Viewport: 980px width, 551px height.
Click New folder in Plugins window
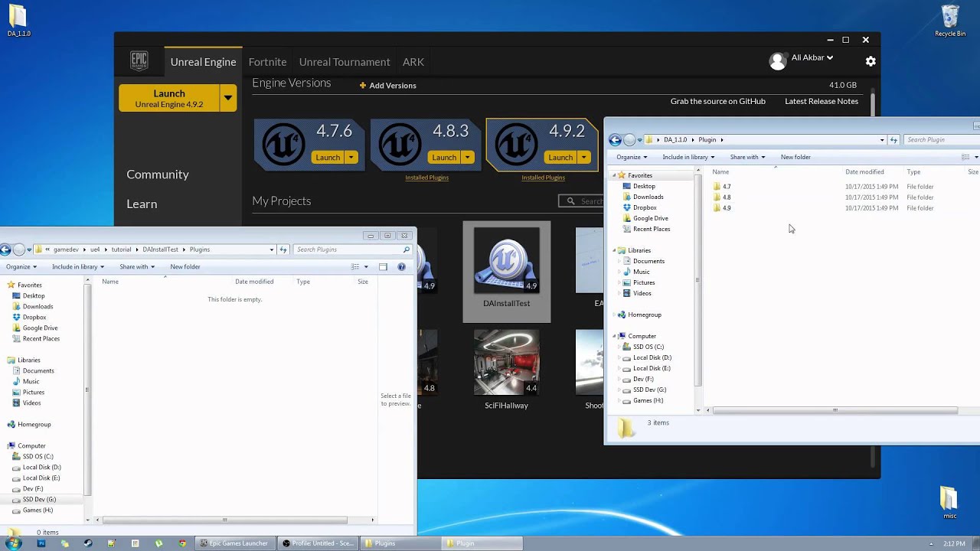(185, 267)
